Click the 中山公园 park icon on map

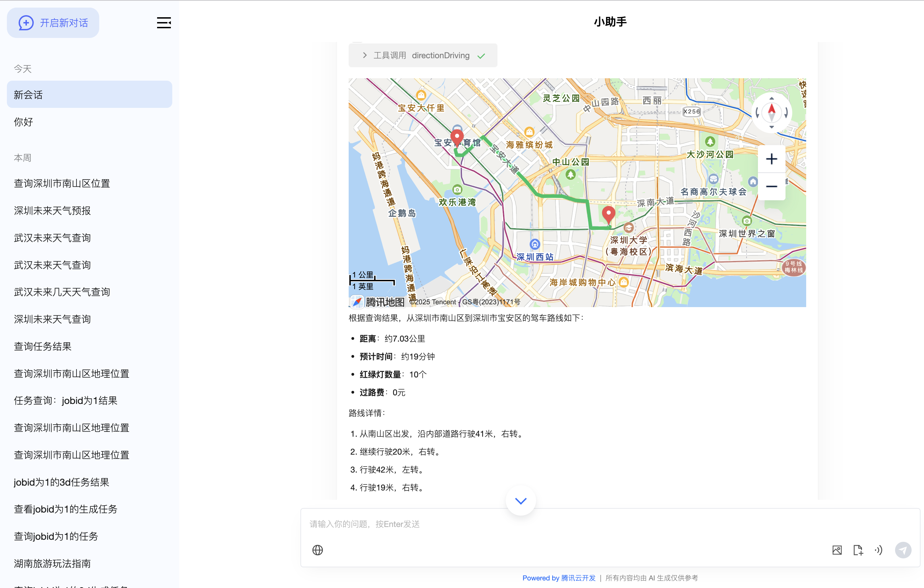571,175
